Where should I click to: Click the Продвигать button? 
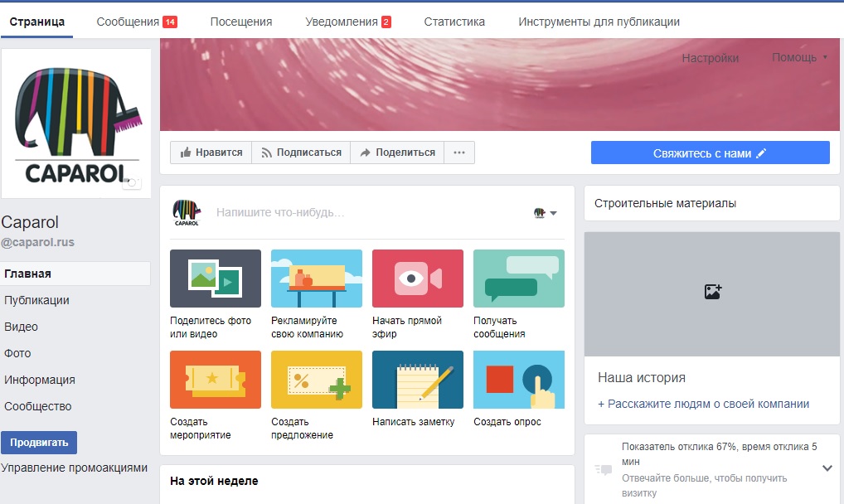[39, 443]
